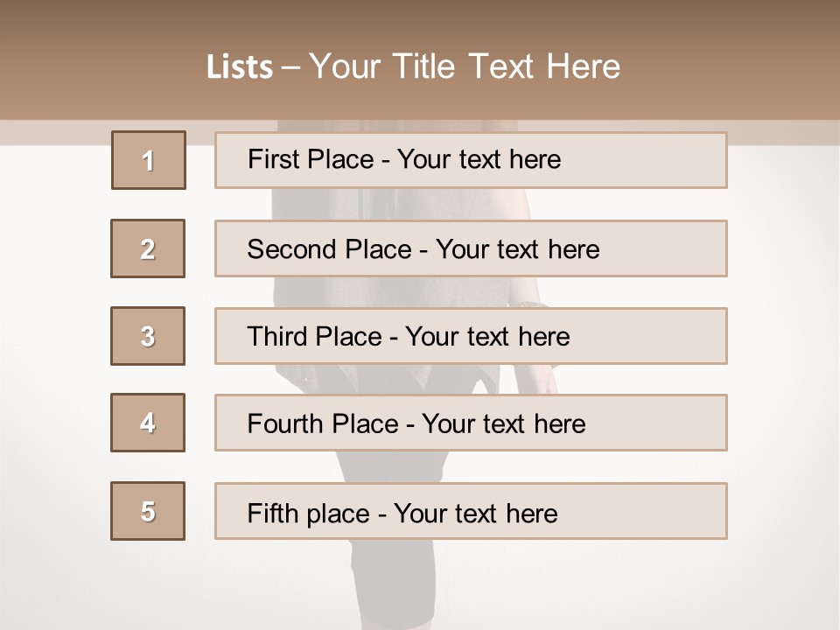The height and width of the screenshot is (630, 840).
Task: Click the words 'Third Place' in third bar
Action: (315, 336)
